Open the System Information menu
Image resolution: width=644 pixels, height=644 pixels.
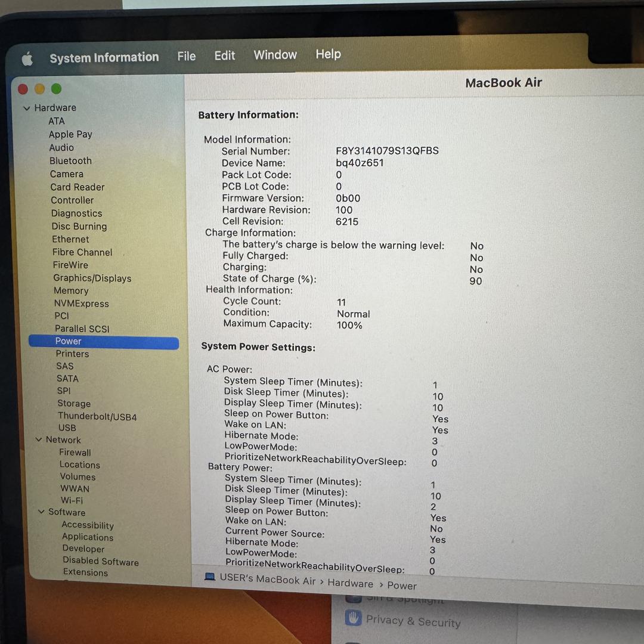(x=104, y=57)
